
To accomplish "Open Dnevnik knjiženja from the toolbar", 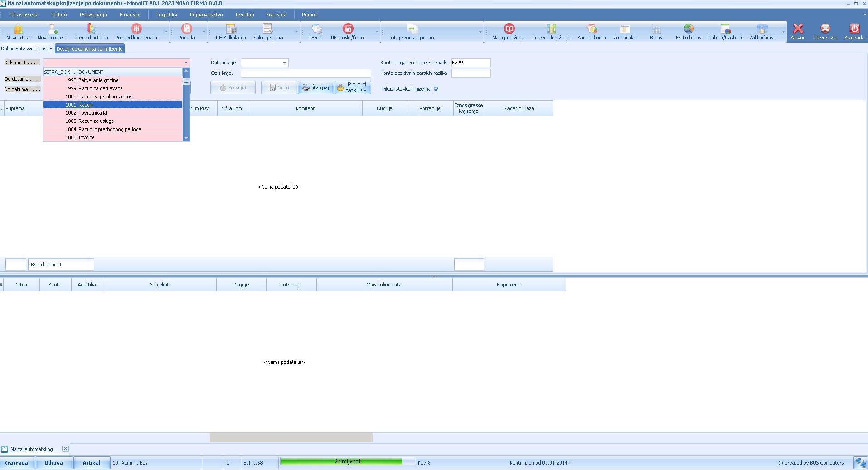I will 551,32.
